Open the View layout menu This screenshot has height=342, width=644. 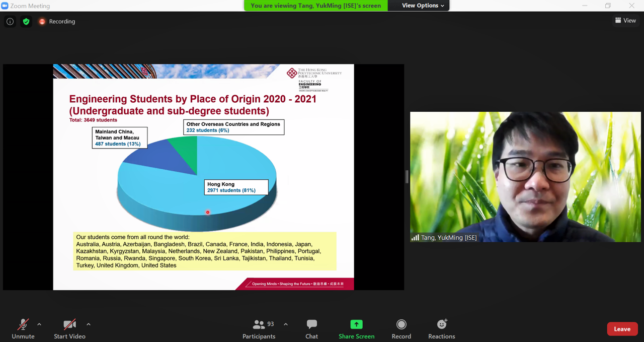(625, 21)
